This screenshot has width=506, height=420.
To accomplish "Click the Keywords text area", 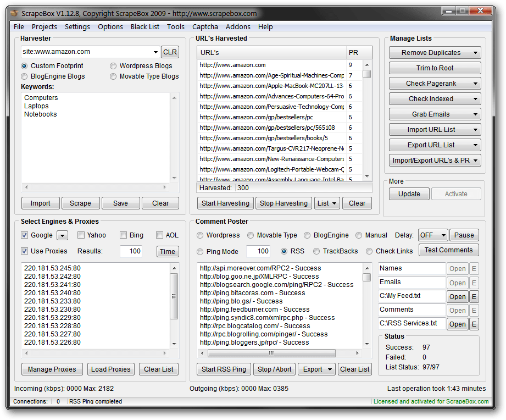I will click(x=96, y=138).
